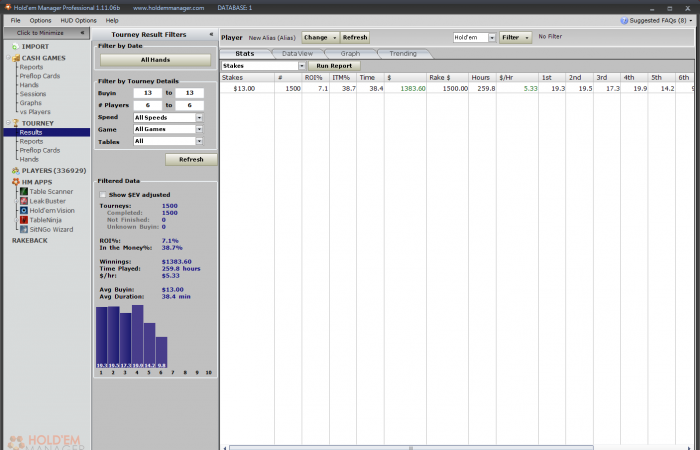
Task: Select Tourney Results item
Action: click(x=47, y=132)
